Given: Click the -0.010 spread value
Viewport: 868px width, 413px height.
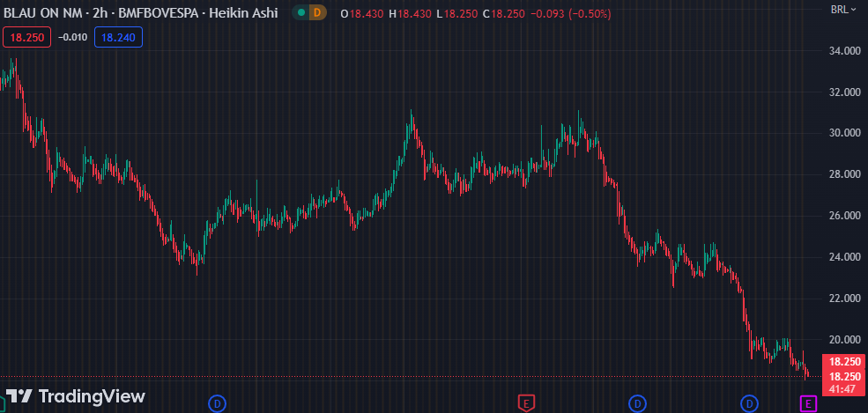Looking at the screenshot, I should tap(72, 38).
